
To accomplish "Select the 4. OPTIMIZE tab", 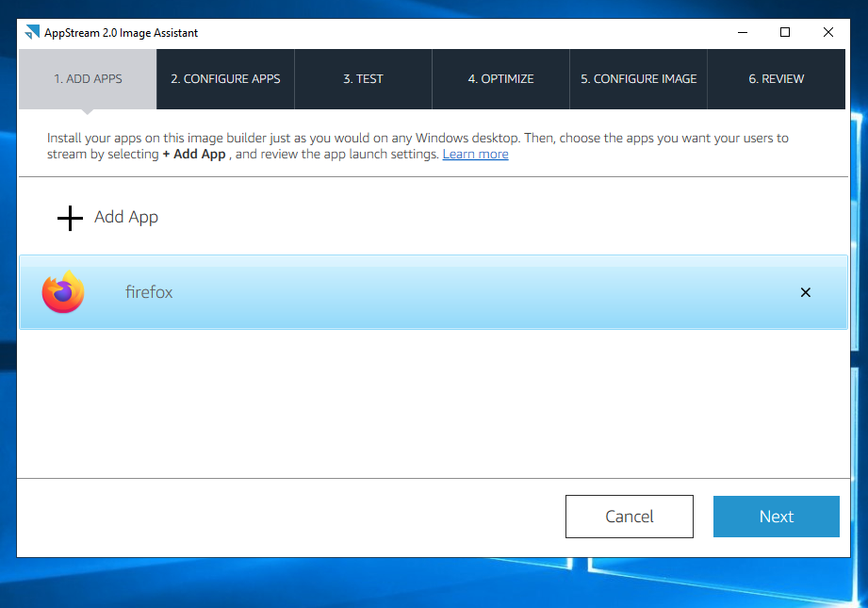I will [x=501, y=79].
